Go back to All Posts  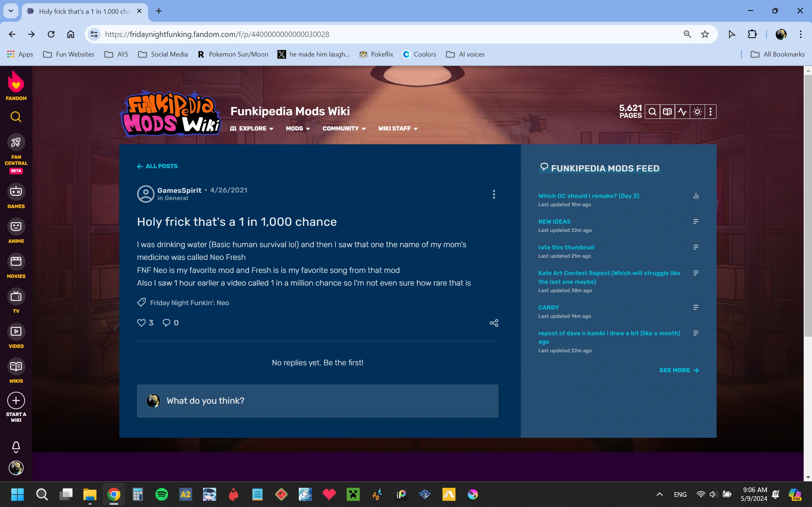(x=157, y=166)
